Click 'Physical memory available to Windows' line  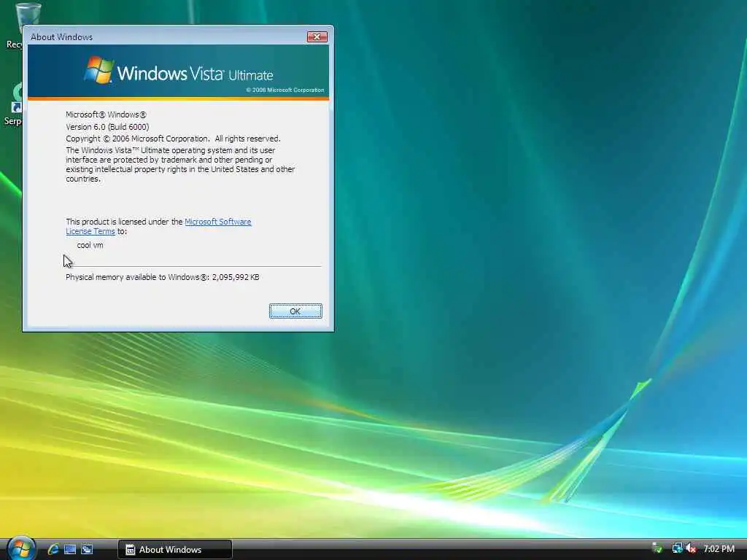coord(163,276)
